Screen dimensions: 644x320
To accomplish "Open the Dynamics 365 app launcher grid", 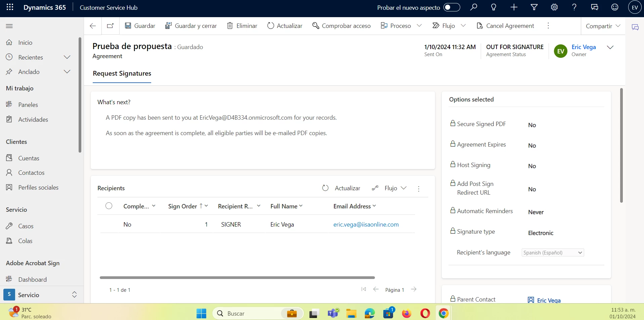I will pos(10,7).
